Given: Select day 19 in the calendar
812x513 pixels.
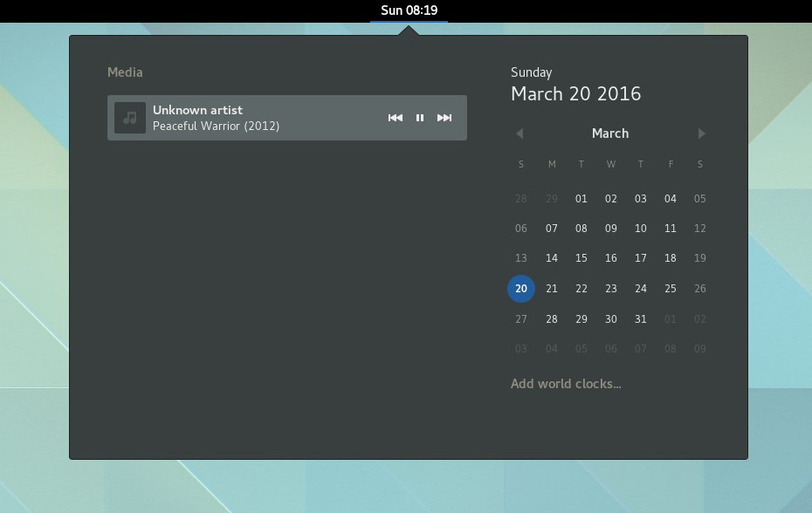Looking at the screenshot, I should tap(699, 257).
